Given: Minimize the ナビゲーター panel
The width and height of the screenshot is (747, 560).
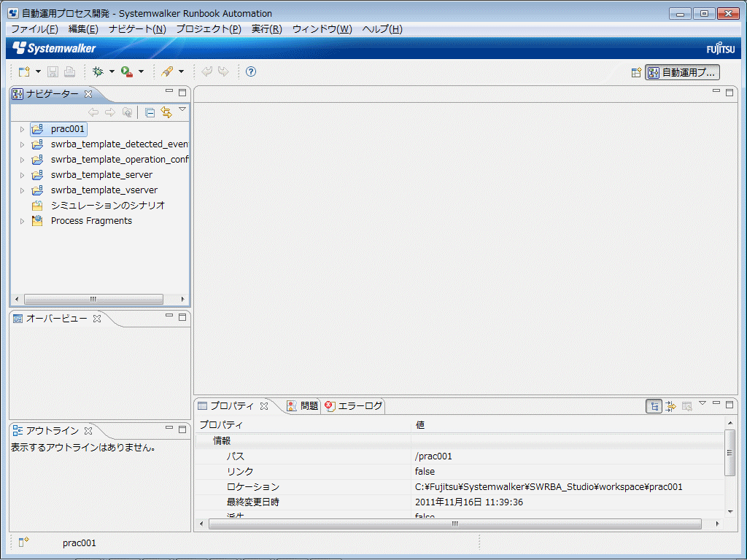Looking at the screenshot, I should pos(169,90).
